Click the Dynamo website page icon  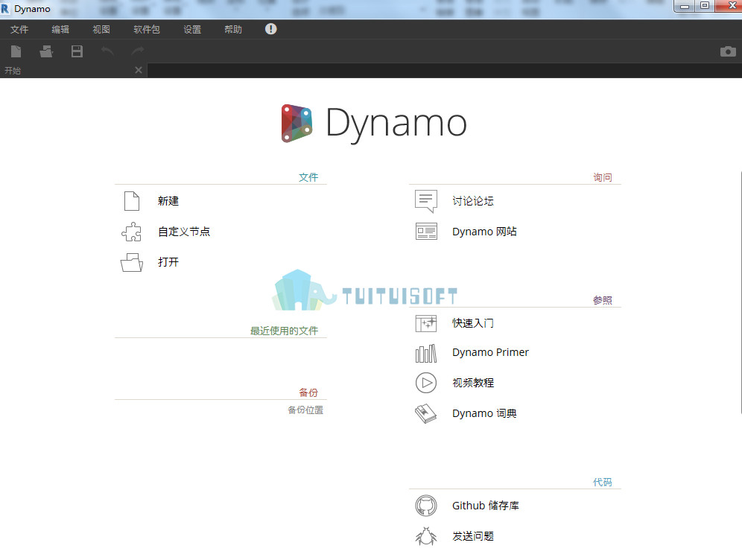(426, 232)
